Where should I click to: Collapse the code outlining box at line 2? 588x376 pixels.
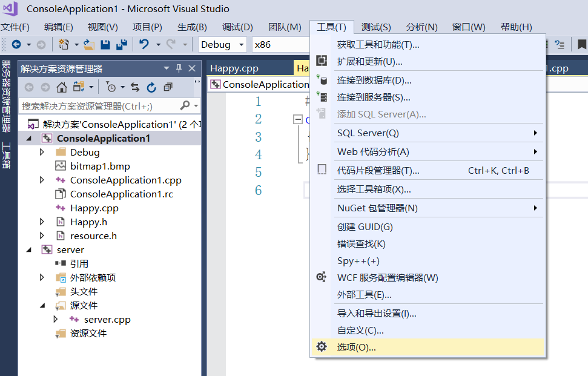click(x=298, y=119)
